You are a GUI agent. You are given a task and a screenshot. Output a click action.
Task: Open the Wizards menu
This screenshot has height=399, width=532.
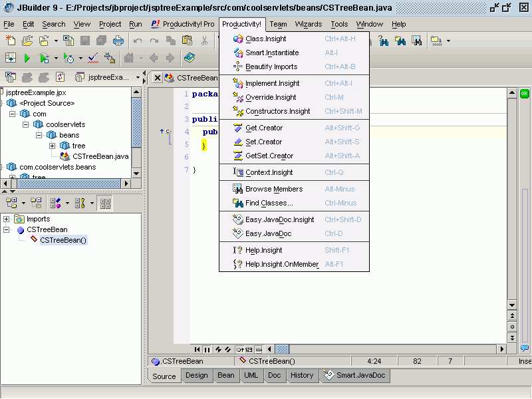pos(309,24)
